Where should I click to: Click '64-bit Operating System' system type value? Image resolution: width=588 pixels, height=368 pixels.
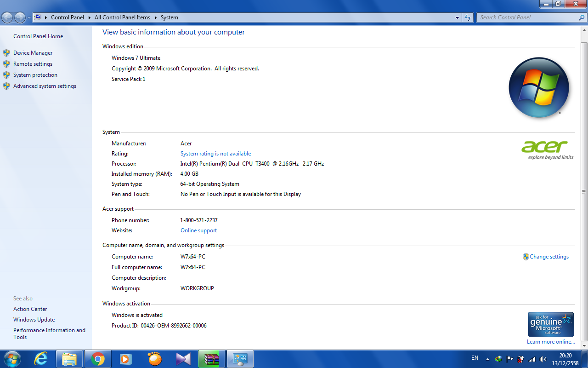tap(209, 184)
